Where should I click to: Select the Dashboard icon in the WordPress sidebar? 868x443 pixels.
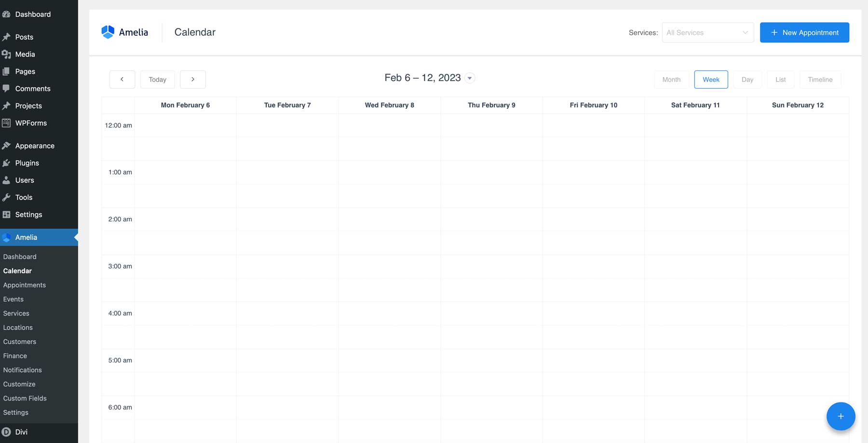coord(7,14)
